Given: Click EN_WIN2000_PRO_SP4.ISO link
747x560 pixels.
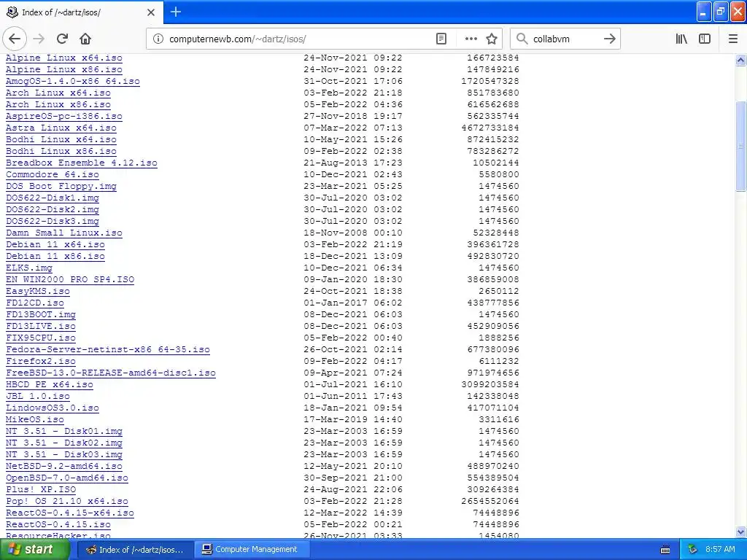Looking at the screenshot, I should pos(70,279).
